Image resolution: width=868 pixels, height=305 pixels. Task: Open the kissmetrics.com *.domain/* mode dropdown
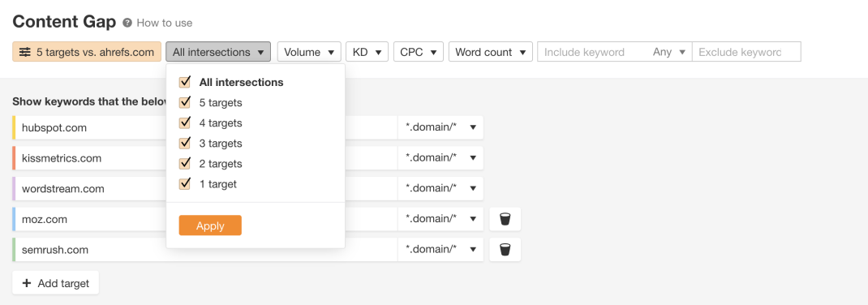(440, 158)
